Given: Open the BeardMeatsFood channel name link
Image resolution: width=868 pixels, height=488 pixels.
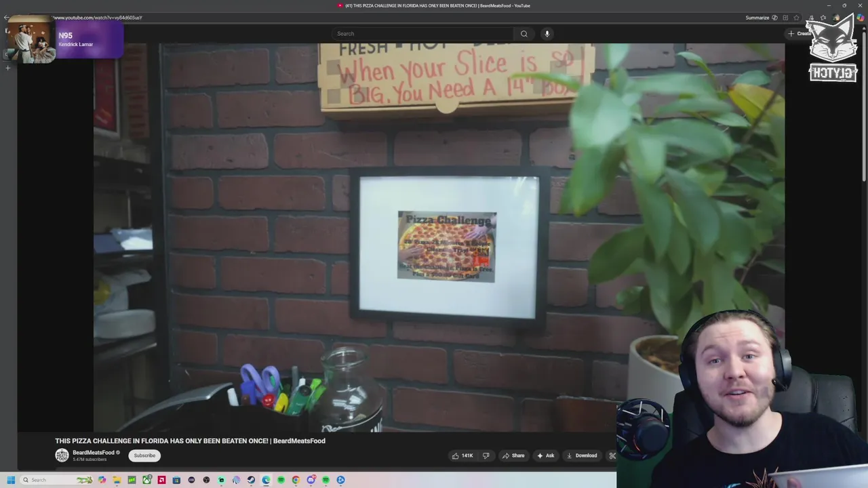Looking at the screenshot, I should [x=94, y=452].
